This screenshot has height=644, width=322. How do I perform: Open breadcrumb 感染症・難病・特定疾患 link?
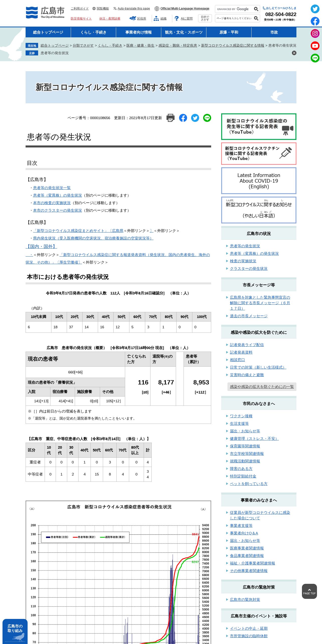pos(178,45)
